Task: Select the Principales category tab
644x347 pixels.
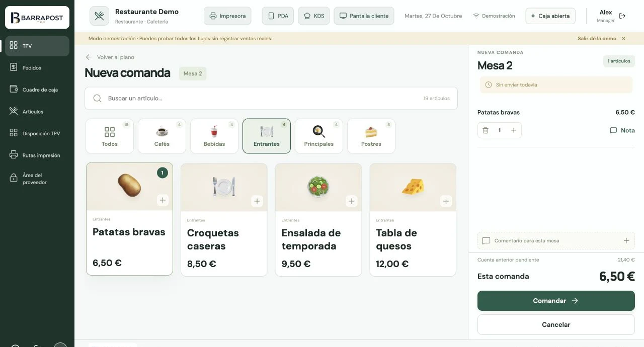Action: [319, 136]
